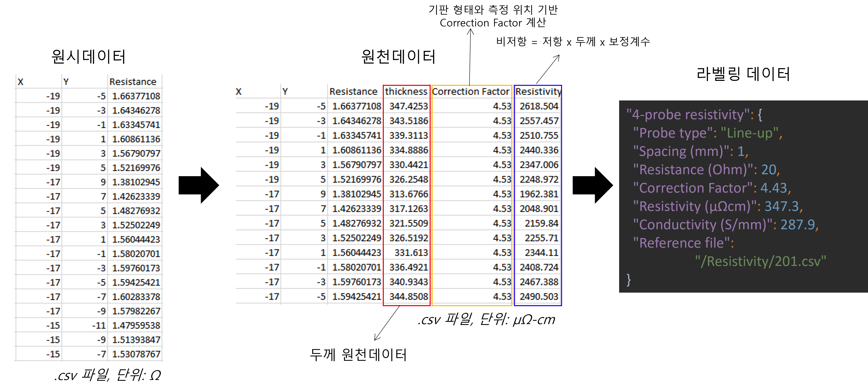Click the '원시데이터' heading
The height and width of the screenshot is (391, 868).
tap(89, 56)
